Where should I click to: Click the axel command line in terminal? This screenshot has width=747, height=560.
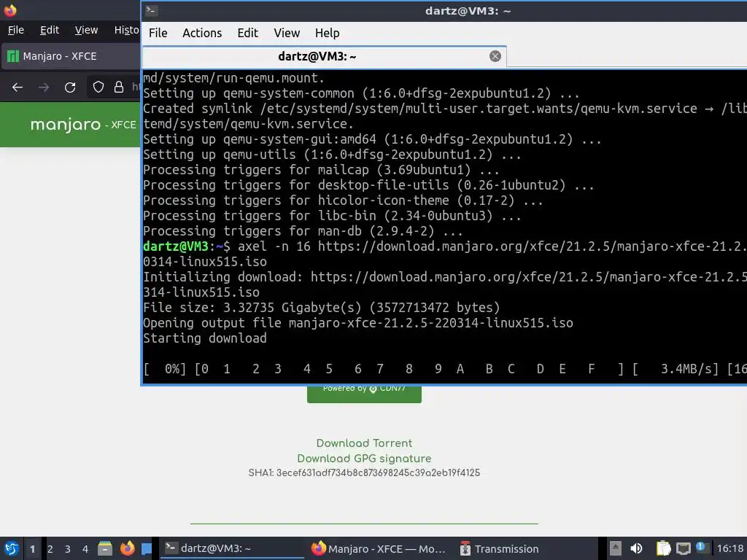pyautogui.click(x=444, y=254)
